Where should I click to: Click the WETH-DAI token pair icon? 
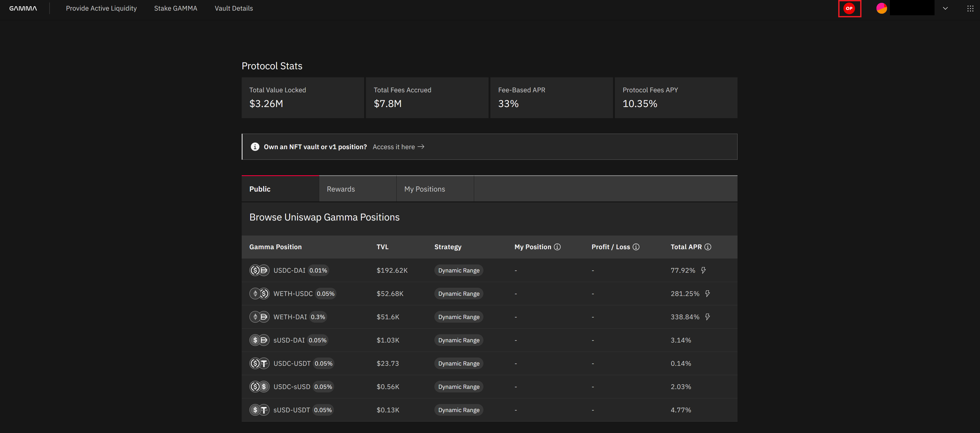coord(260,317)
